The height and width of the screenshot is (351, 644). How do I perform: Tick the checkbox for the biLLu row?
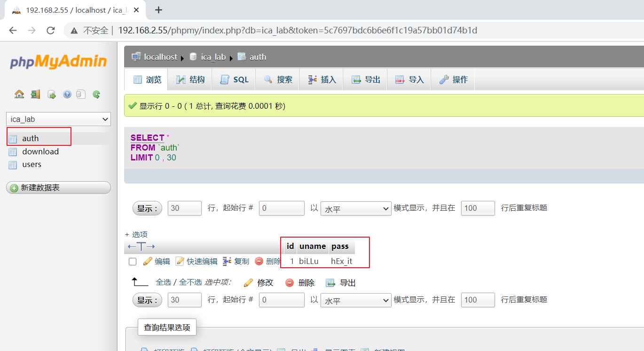(x=133, y=261)
